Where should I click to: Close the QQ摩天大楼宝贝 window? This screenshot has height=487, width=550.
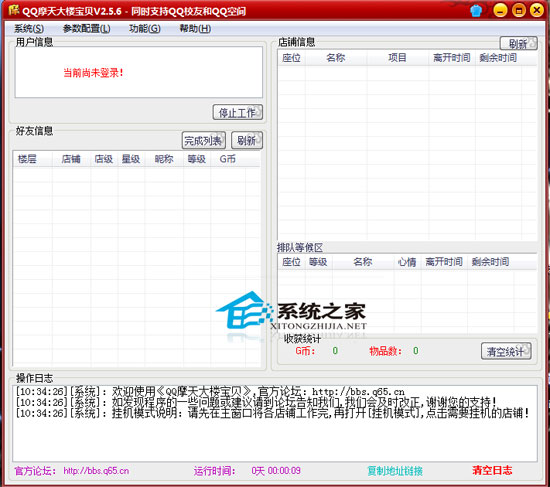click(x=537, y=11)
